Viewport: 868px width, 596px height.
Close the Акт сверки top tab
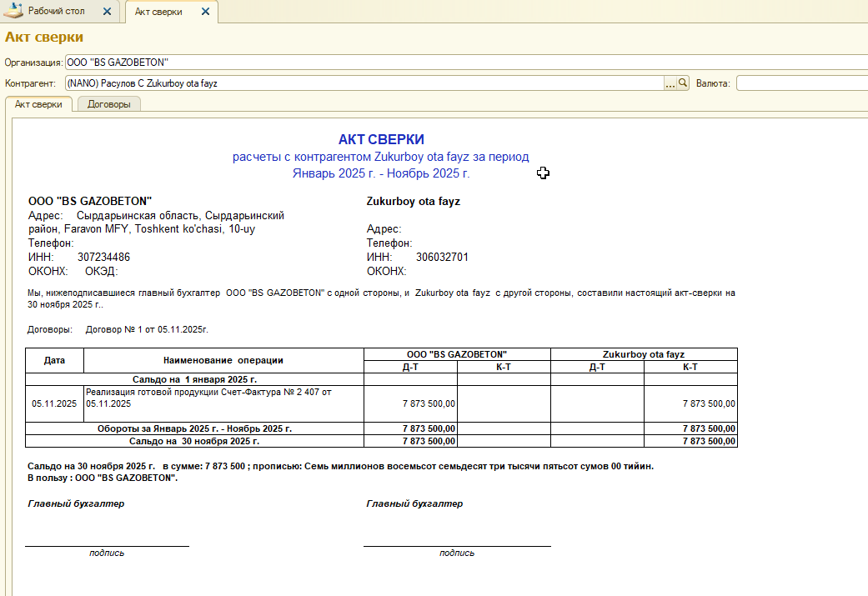(205, 12)
